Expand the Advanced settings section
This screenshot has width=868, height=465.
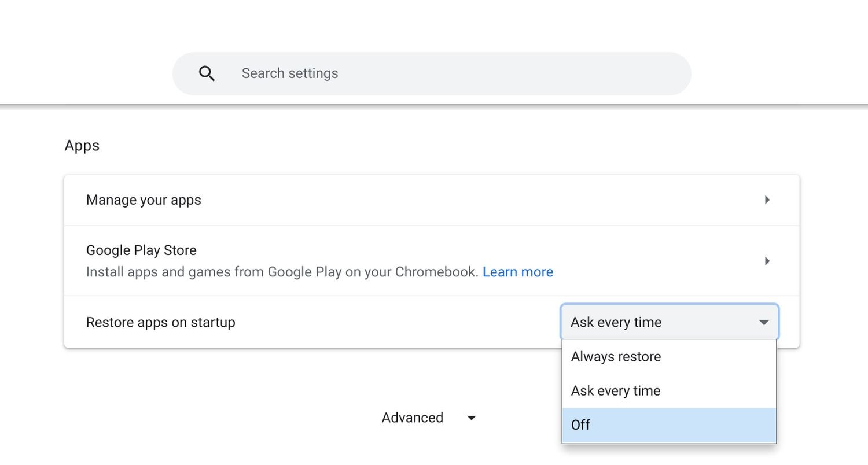(413, 418)
